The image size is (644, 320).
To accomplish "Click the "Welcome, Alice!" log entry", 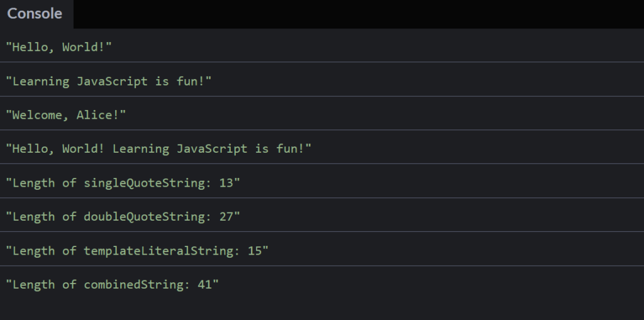I will coord(66,115).
